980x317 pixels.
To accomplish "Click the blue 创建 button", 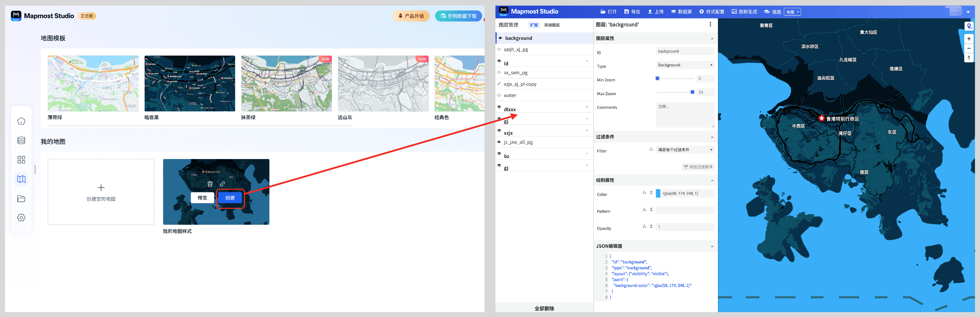I will pyautogui.click(x=230, y=198).
